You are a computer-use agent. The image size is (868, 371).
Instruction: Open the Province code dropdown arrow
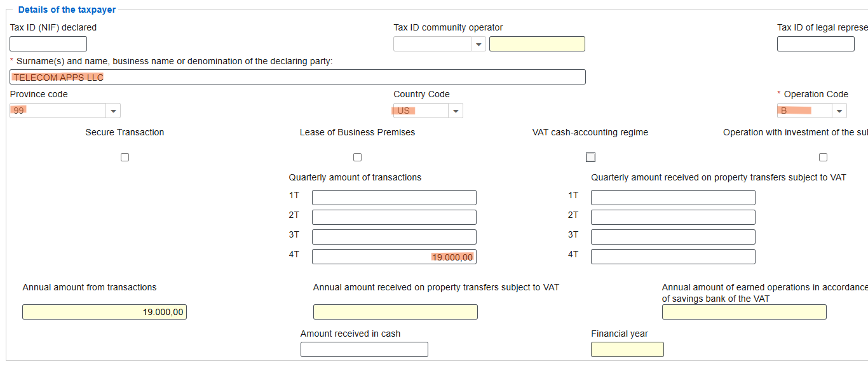point(113,111)
